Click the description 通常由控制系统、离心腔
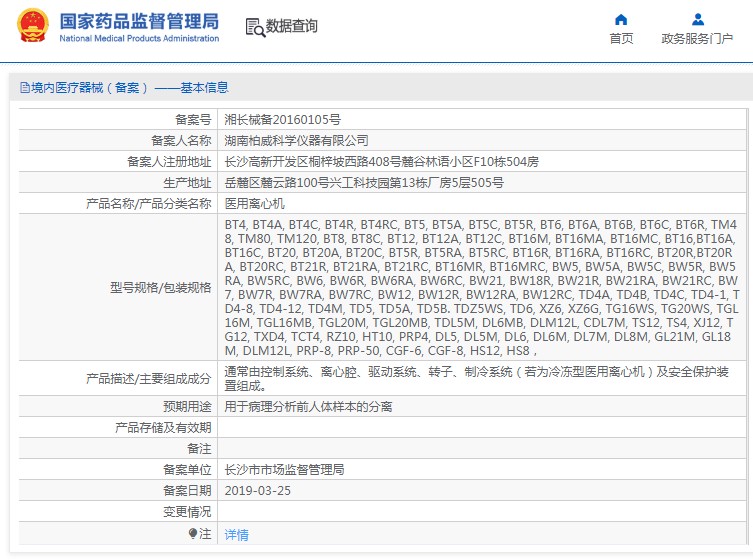 (x=476, y=379)
